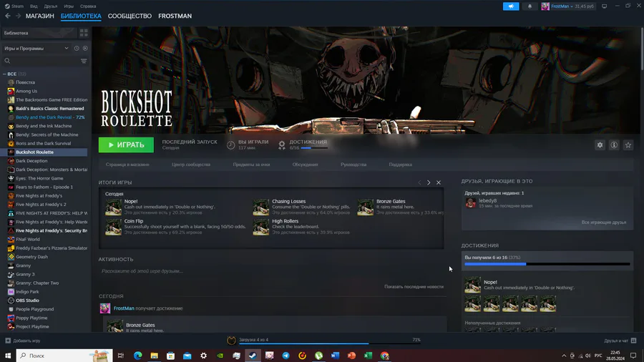Open File Explorer from taskbar

(x=154, y=356)
